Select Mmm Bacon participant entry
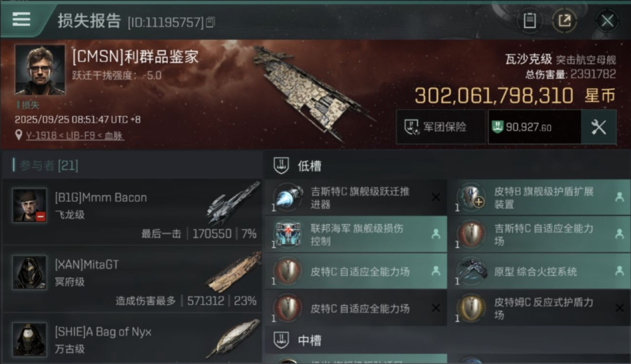This screenshot has width=631, height=364. tap(132, 212)
